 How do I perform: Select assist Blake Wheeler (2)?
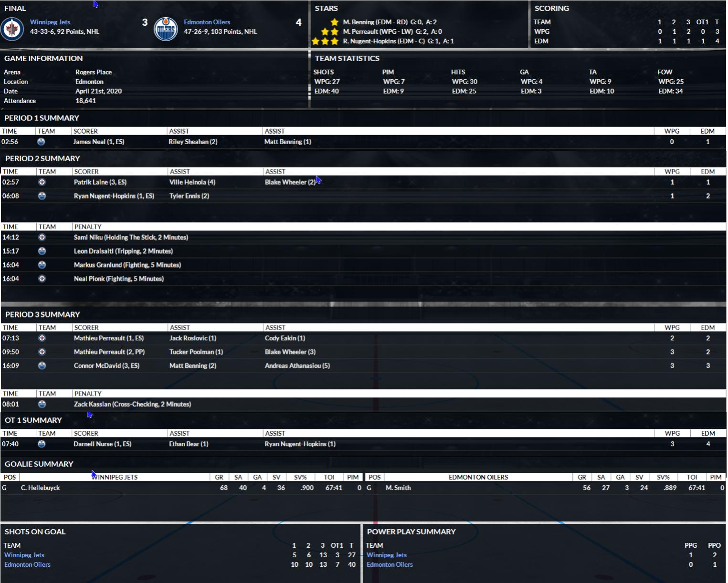290,182
